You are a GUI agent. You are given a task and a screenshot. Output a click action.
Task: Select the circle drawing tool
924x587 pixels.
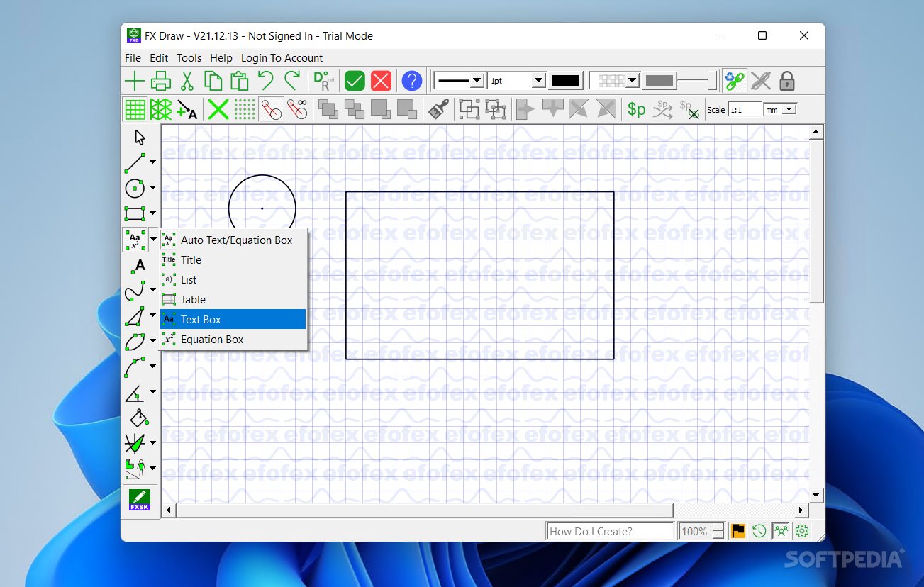tap(135, 188)
